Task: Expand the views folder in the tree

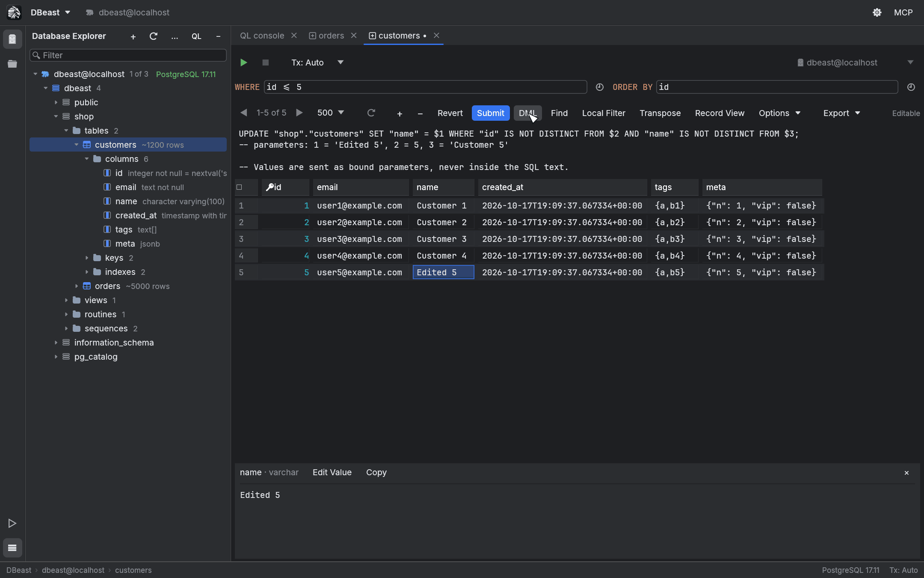Action: (66, 300)
